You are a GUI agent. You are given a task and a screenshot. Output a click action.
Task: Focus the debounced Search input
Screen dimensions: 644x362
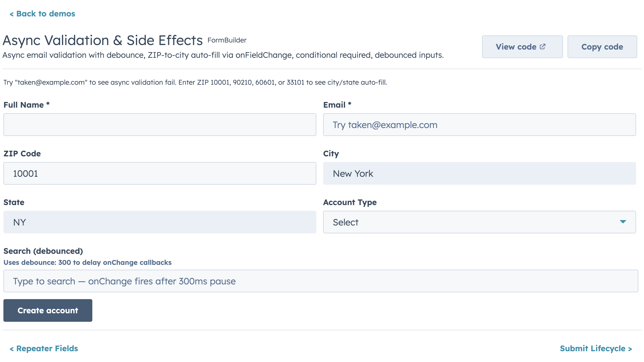[x=321, y=281]
